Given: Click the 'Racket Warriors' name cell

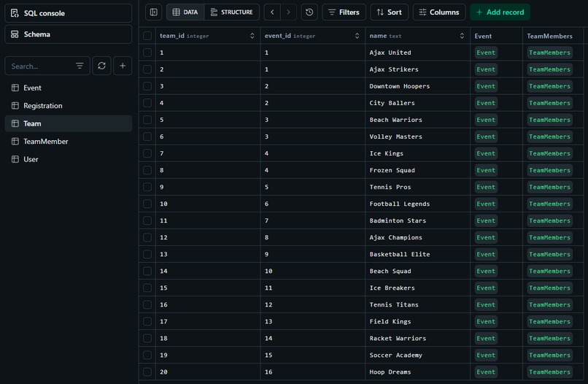Looking at the screenshot, I should [x=418, y=338].
